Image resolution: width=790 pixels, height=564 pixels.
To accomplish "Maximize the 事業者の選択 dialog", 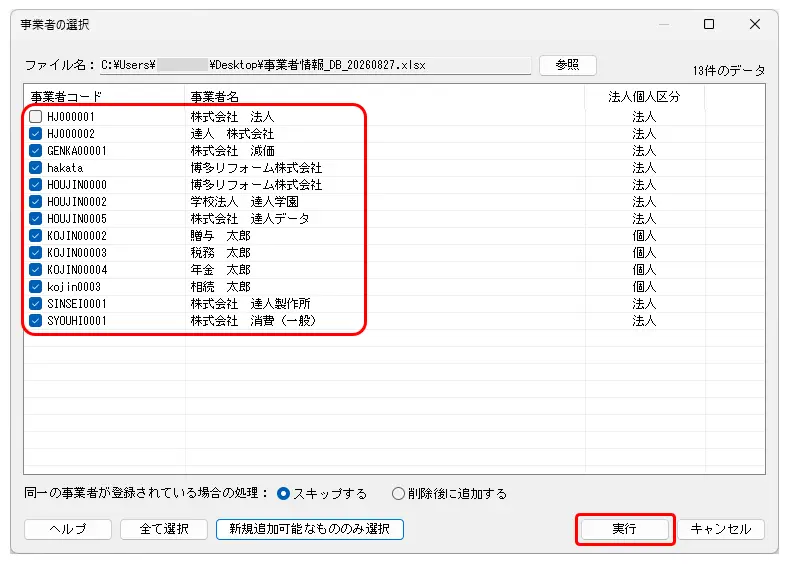I will (709, 24).
